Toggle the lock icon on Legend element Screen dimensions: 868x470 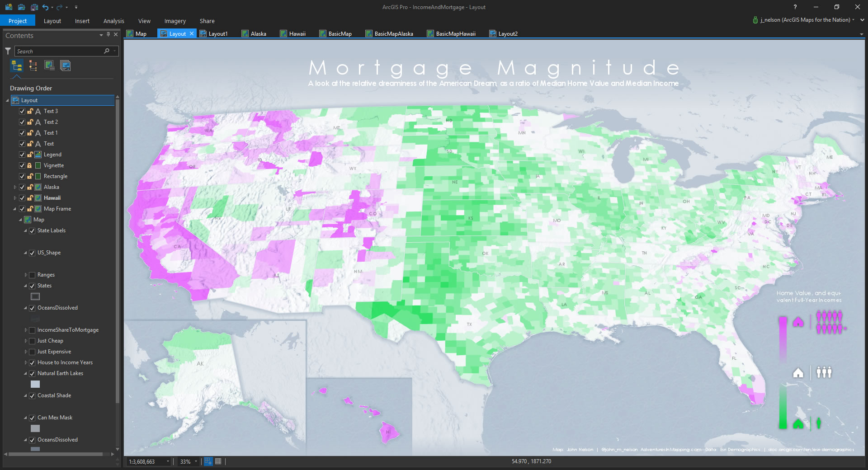click(30, 155)
